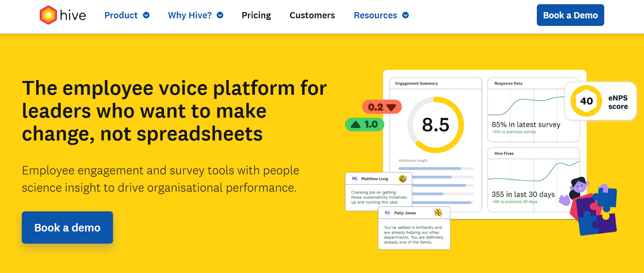This screenshot has height=273, width=644.
Task: Click the PJ avatar on Polly Jones card
Action: click(387, 213)
